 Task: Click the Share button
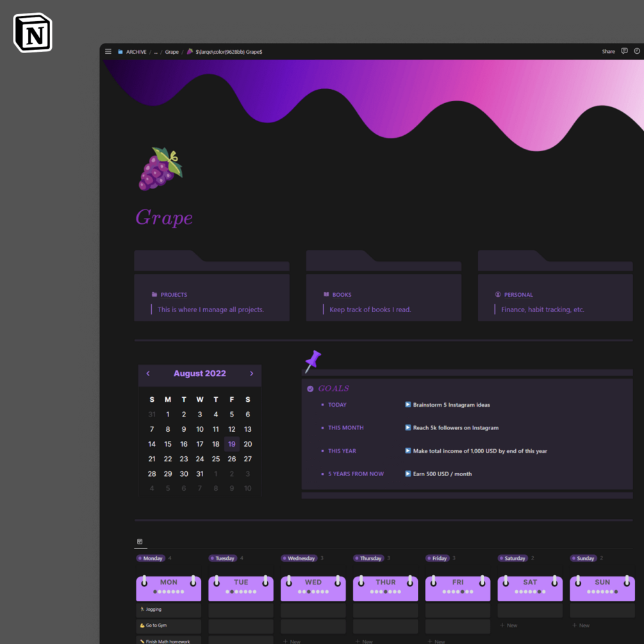click(608, 51)
